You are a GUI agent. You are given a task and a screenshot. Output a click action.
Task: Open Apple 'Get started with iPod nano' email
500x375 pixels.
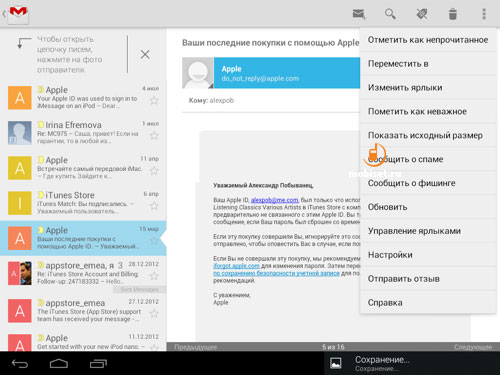pos(83,341)
